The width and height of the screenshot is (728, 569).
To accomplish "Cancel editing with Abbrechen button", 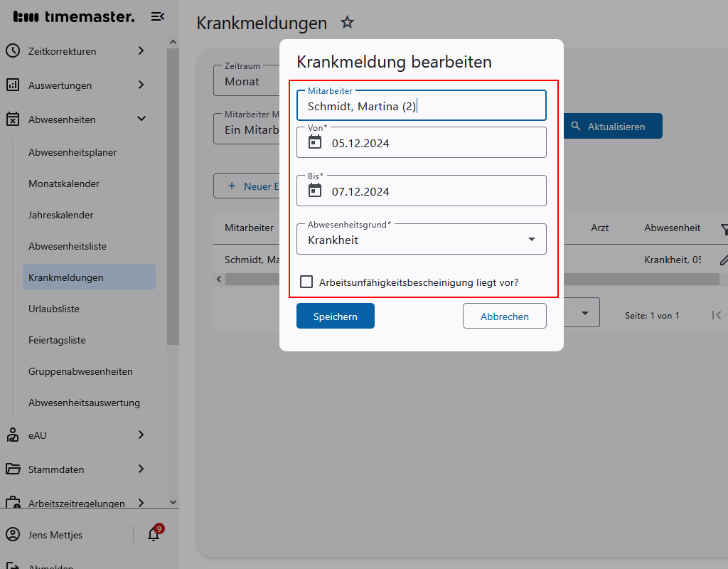I will point(504,317).
